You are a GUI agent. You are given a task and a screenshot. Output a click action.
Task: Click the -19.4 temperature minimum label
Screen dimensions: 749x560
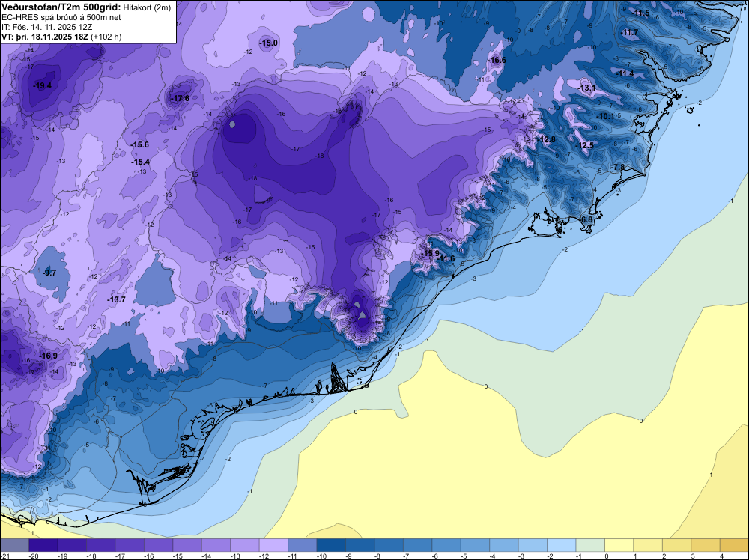point(42,86)
